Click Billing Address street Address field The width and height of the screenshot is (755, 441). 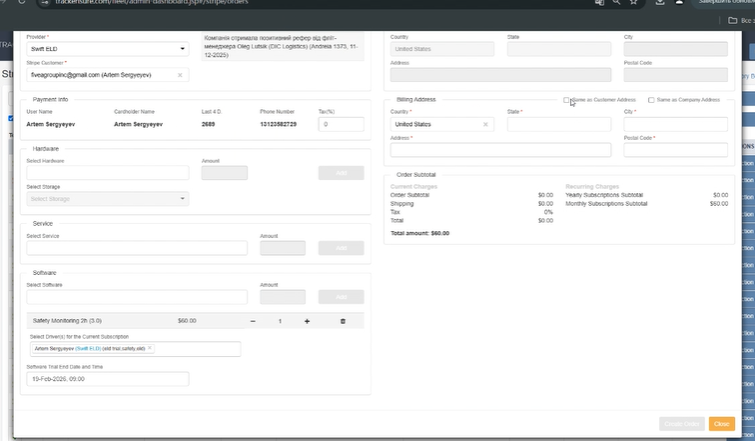click(500, 150)
